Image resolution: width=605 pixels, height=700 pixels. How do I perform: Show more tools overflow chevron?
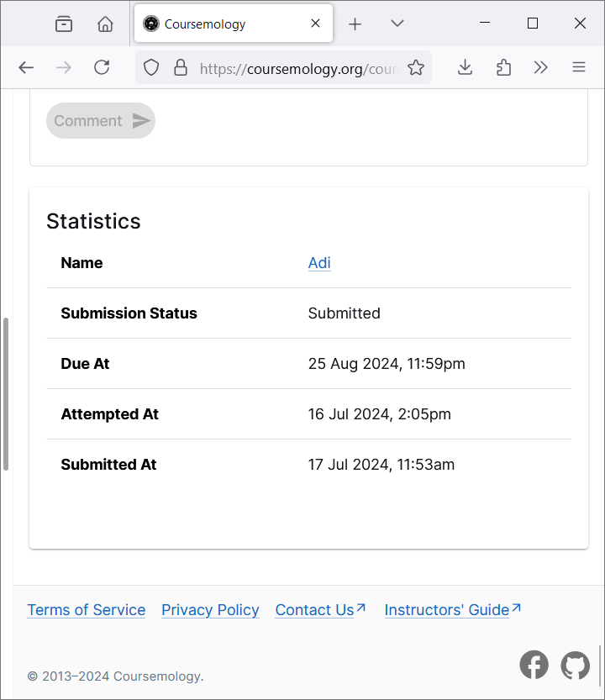click(x=541, y=68)
